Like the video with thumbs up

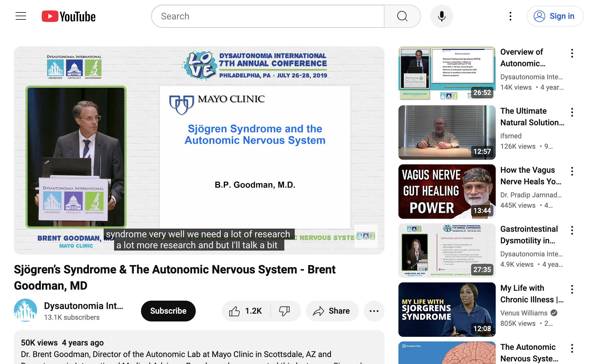[246, 311]
